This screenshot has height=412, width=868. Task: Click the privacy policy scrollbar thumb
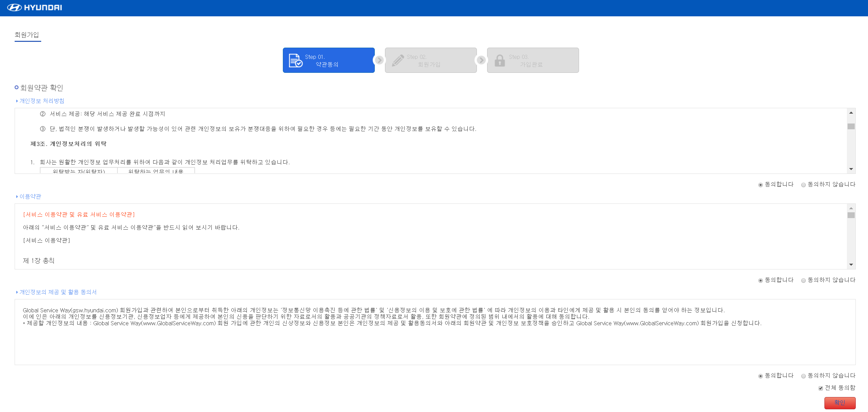851,126
